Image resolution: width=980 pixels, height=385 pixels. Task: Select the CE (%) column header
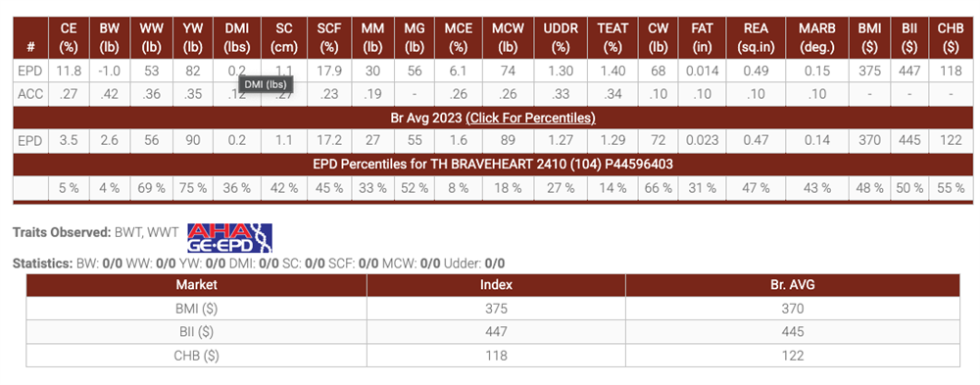pyautogui.click(x=69, y=37)
